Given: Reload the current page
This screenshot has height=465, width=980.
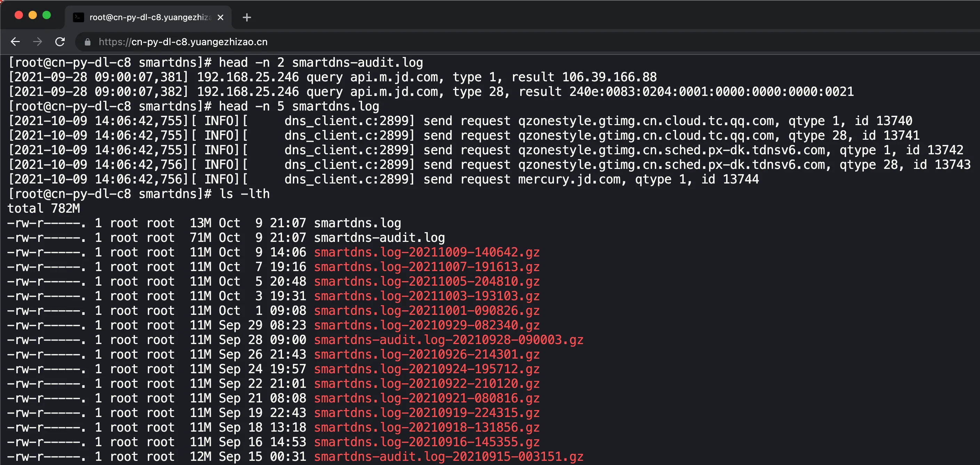Looking at the screenshot, I should pos(60,41).
